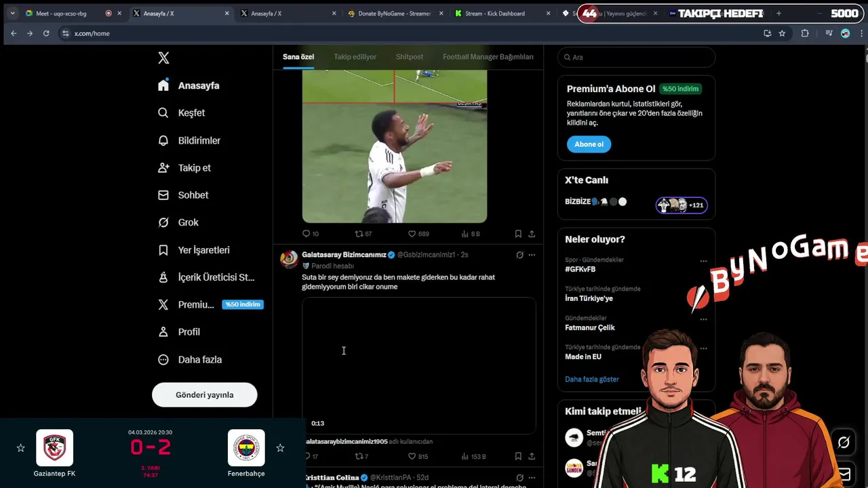Image resolution: width=868 pixels, height=488 pixels.
Task: Open BİZBİZE live space listeners badge
Action: click(x=682, y=205)
